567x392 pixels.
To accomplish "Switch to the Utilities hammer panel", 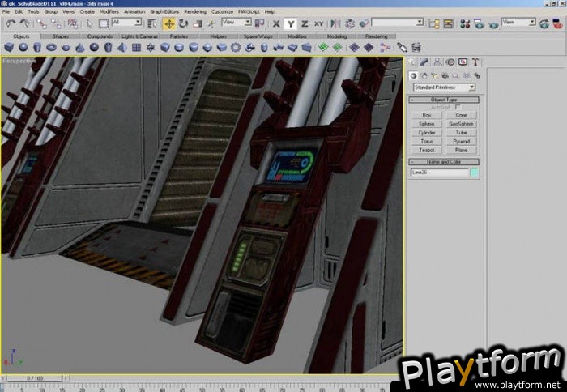I will coord(475,62).
